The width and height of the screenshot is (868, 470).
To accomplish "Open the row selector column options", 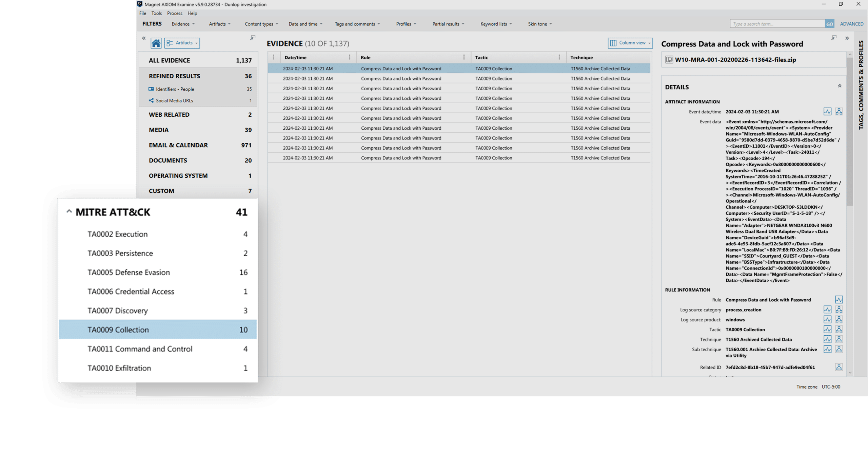I will click(x=273, y=57).
